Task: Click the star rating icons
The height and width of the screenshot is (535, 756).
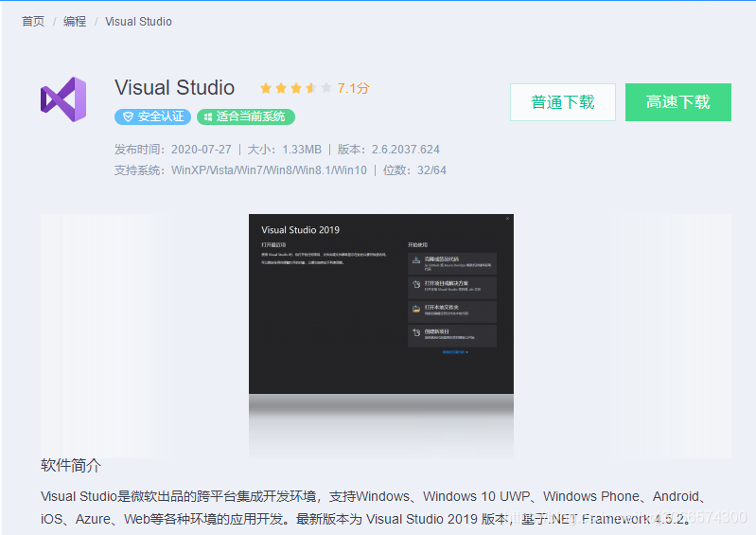Action: pos(295,88)
